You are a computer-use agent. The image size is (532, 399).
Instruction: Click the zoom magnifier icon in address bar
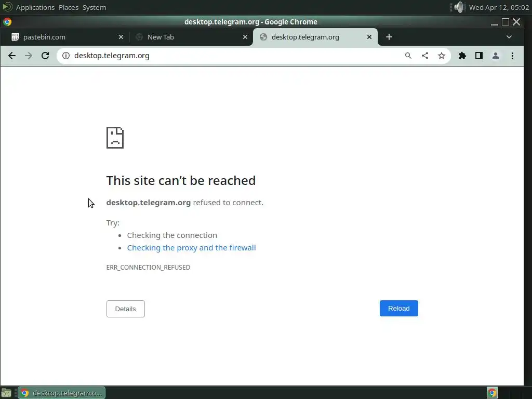[x=408, y=56]
